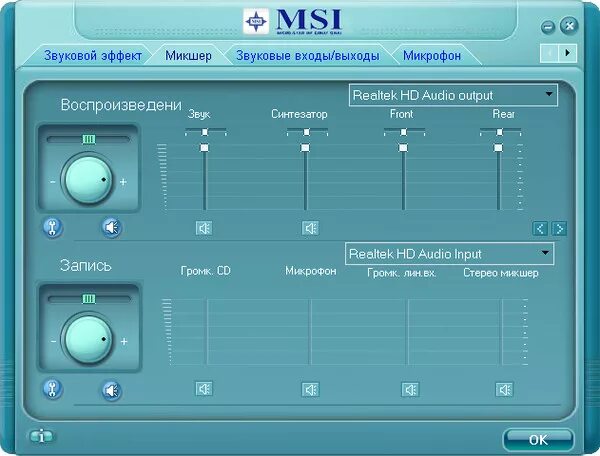Click the MSI logo in header
The height and width of the screenshot is (456, 600).
(293, 22)
